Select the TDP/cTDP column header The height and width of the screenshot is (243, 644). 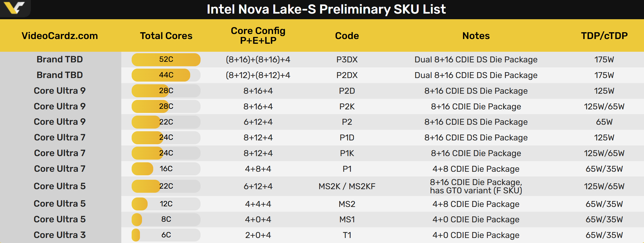click(604, 36)
